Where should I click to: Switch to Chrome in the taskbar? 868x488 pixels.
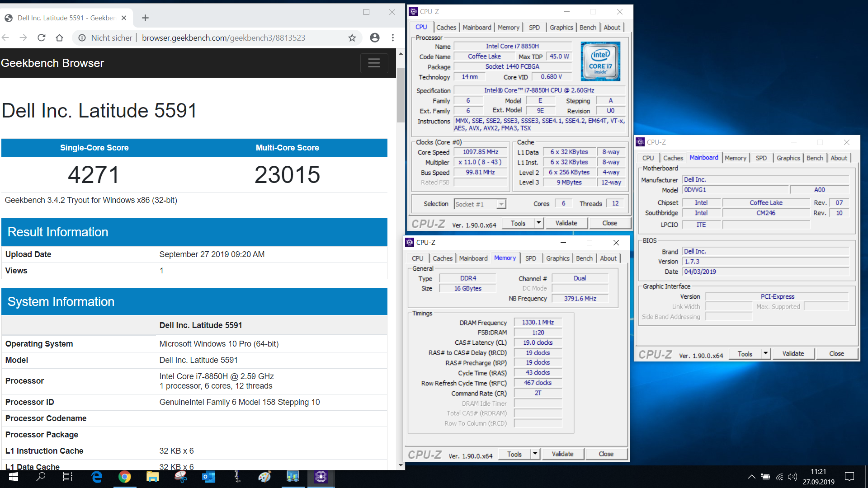(x=124, y=477)
